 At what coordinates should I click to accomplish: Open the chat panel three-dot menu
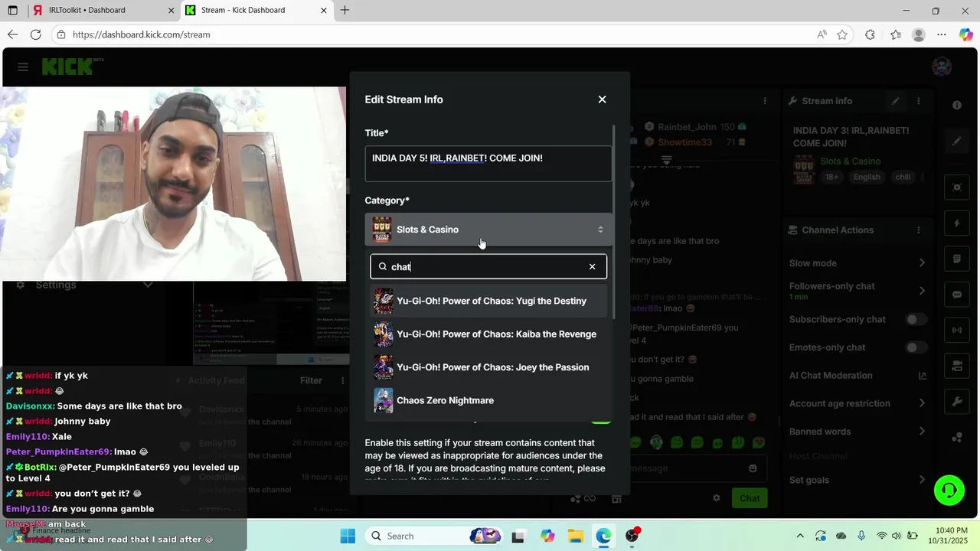click(x=765, y=101)
